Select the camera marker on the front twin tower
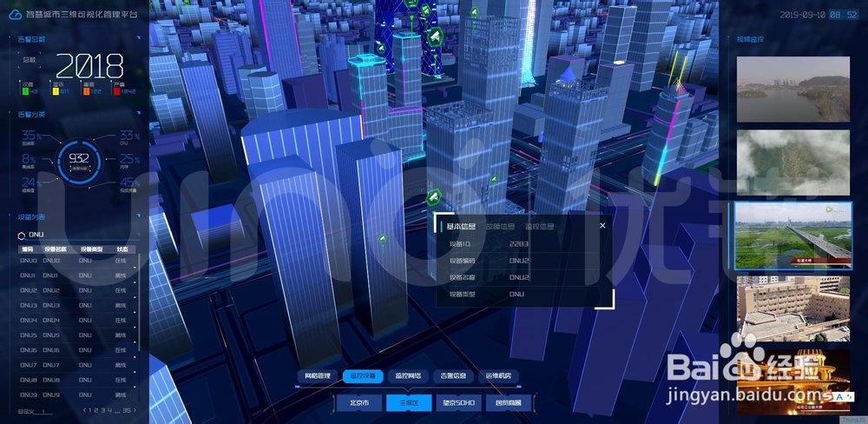The width and height of the screenshot is (868, 424). 382,238
